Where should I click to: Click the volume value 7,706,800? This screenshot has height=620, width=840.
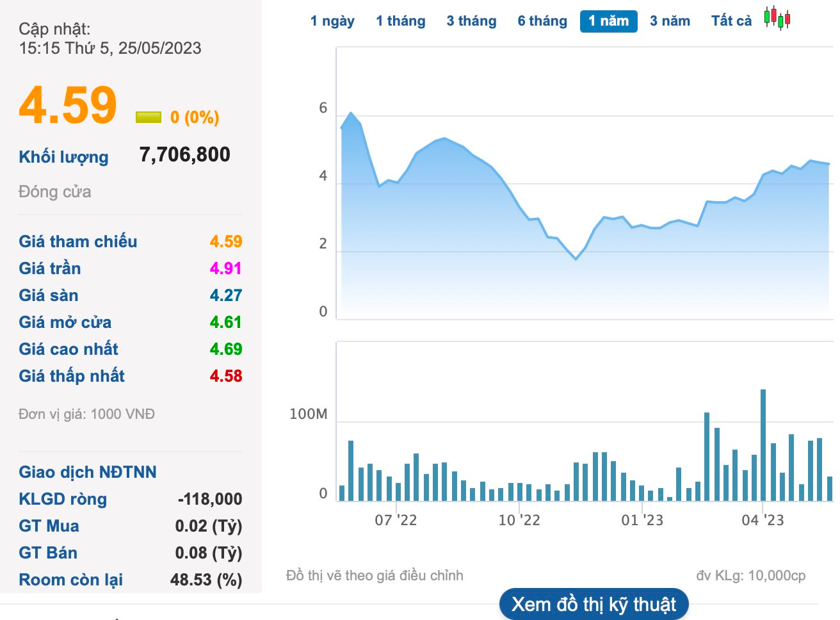tap(184, 154)
